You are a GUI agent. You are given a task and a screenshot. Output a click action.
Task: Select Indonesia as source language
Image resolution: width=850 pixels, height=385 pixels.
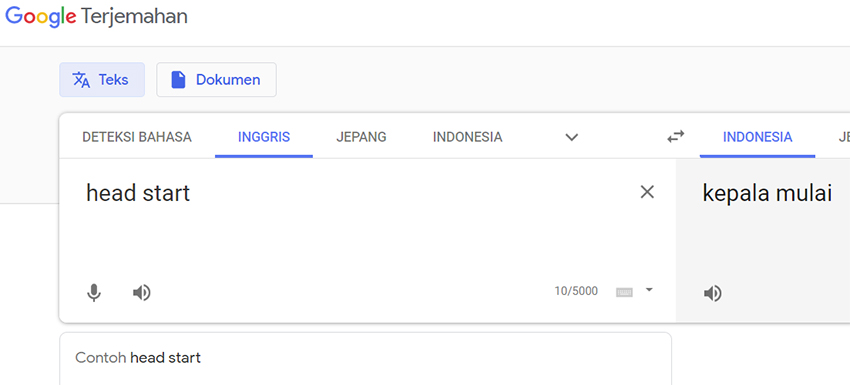[467, 137]
